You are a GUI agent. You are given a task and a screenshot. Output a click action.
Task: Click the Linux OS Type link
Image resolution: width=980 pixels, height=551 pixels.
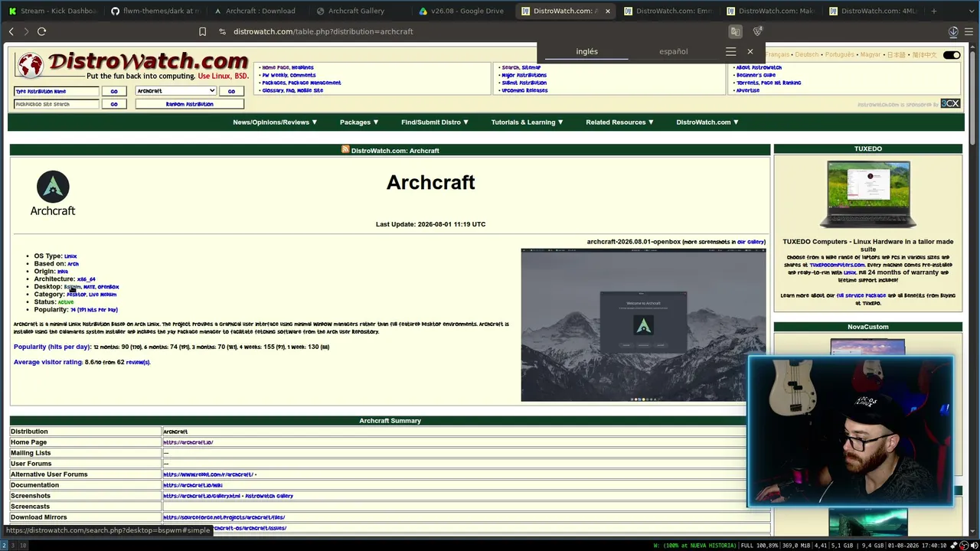click(70, 256)
